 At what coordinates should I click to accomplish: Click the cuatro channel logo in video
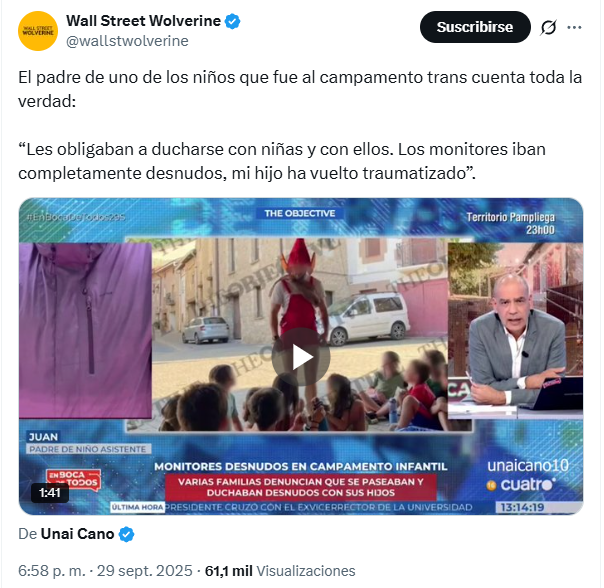(521, 485)
